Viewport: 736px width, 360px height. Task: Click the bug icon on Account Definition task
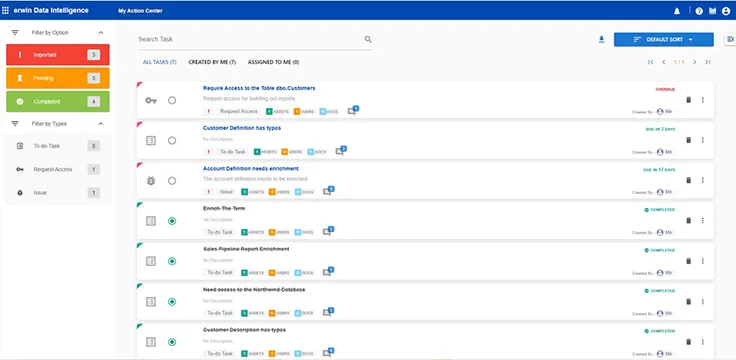click(x=151, y=181)
